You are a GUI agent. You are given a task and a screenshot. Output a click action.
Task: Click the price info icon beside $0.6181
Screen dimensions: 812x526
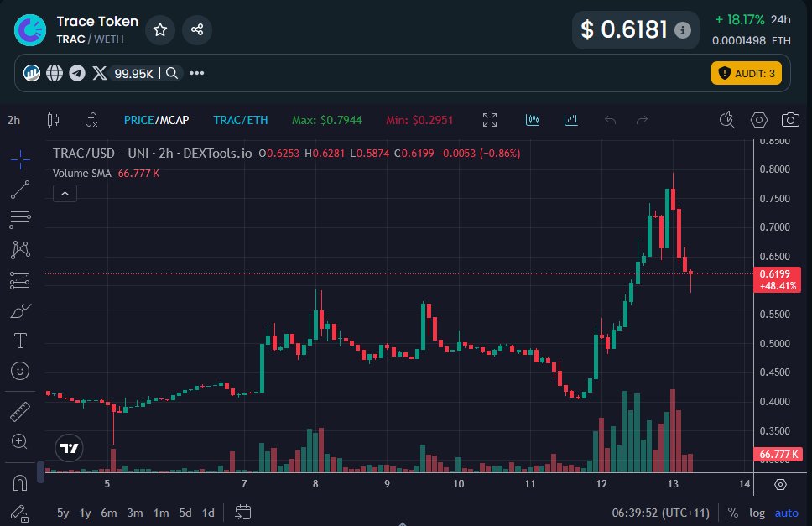683,30
